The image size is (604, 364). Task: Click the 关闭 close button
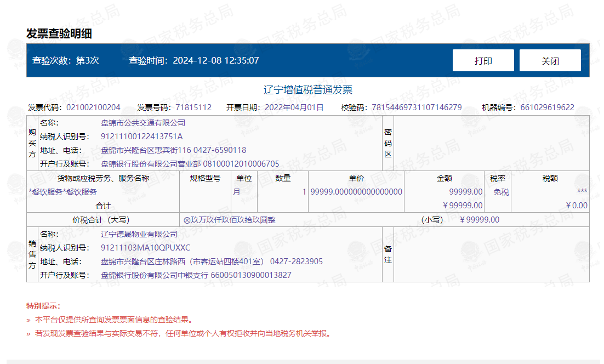(x=550, y=60)
